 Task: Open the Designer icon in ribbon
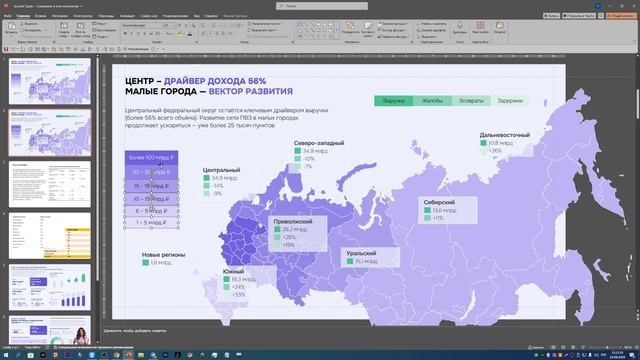coord(500,26)
